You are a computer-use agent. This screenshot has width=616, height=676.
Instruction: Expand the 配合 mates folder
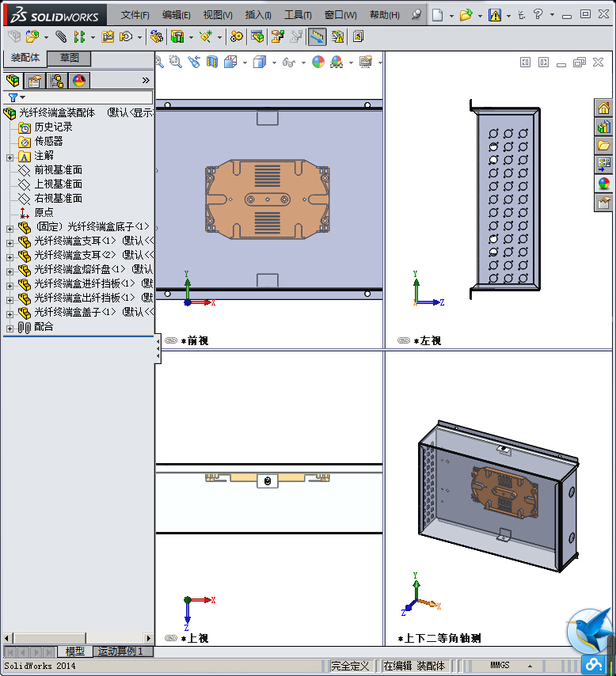click(10, 329)
